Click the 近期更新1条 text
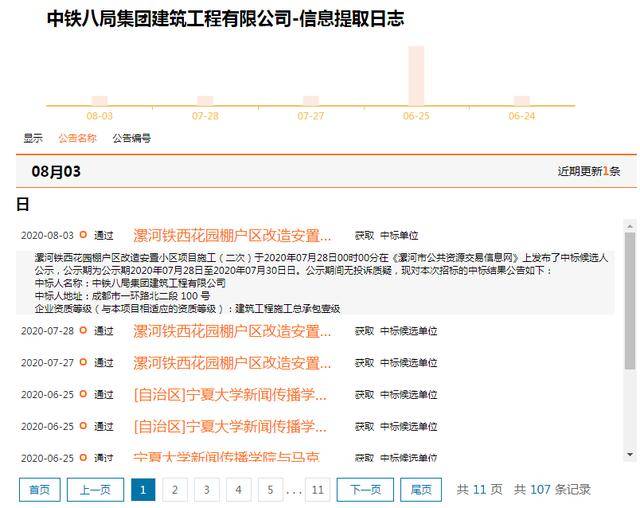Image resolution: width=640 pixels, height=508 pixels. click(589, 171)
